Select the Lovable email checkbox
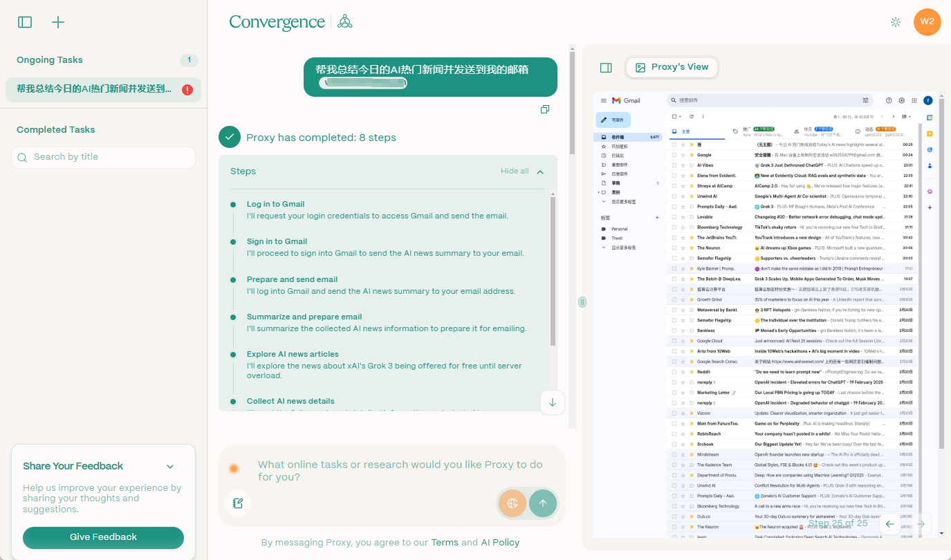 tap(674, 216)
